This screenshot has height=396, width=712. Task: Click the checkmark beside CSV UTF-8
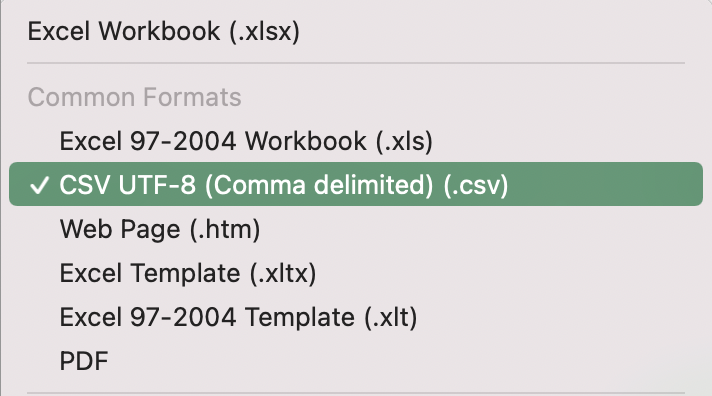point(39,185)
